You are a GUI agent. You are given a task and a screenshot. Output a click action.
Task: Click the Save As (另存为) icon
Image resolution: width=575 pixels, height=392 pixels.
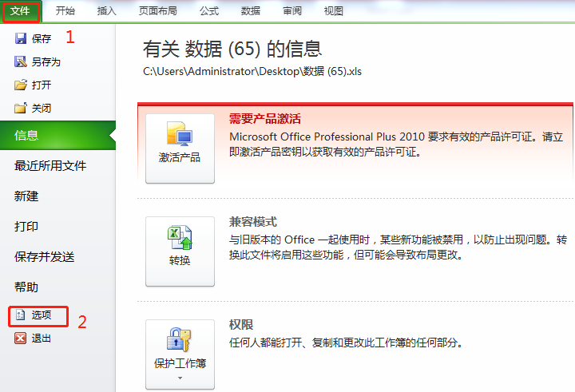pos(21,61)
